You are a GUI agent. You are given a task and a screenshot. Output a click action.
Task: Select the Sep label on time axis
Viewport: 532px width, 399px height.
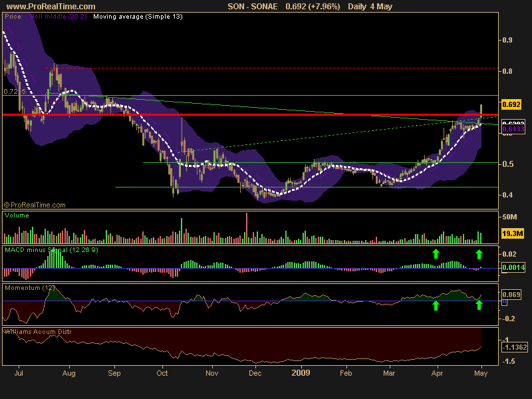114,373
